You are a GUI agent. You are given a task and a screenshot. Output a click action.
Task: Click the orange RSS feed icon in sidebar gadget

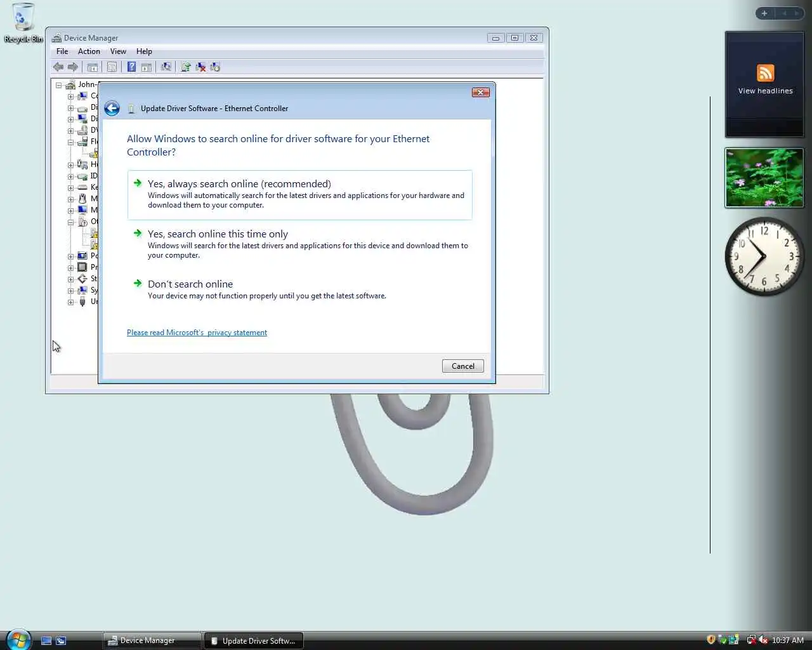click(x=765, y=73)
